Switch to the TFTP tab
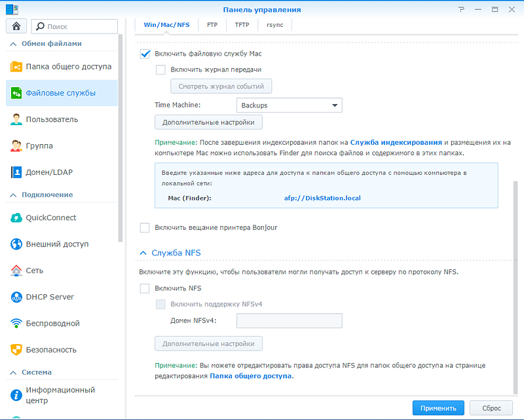 click(242, 25)
